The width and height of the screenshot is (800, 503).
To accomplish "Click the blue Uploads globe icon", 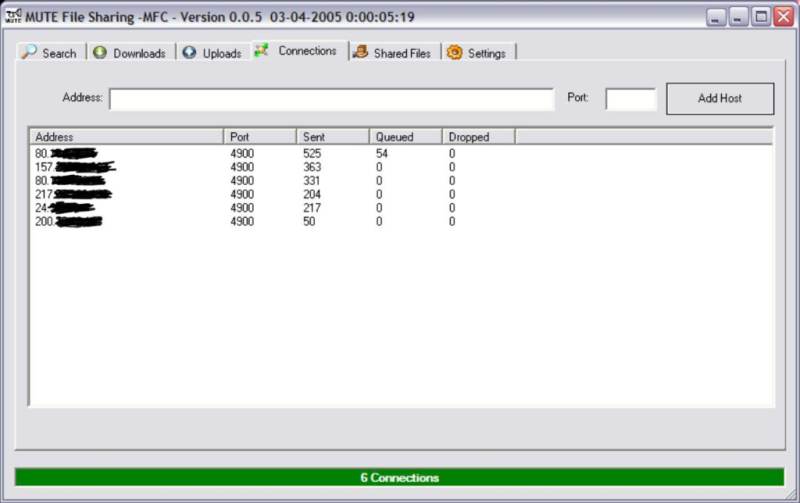I will (189, 52).
